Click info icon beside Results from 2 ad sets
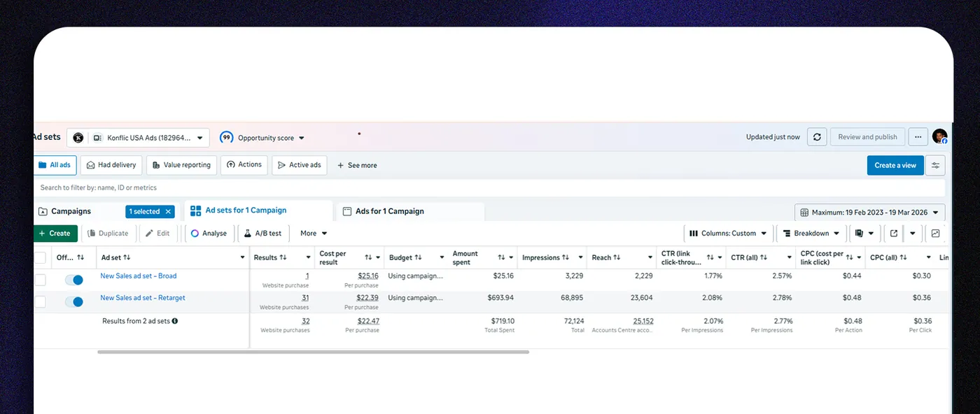The width and height of the screenshot is (980, 414). point(175,321)
